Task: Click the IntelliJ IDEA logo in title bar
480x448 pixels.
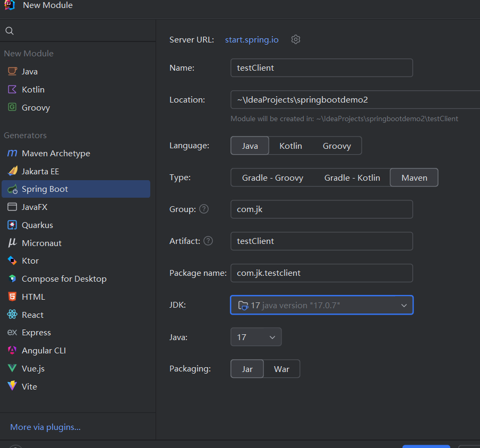Action: (x=10, y=5)
